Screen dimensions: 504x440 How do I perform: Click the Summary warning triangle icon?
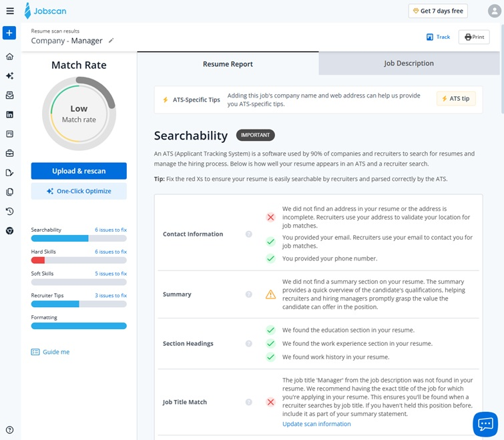click(270, 294)
